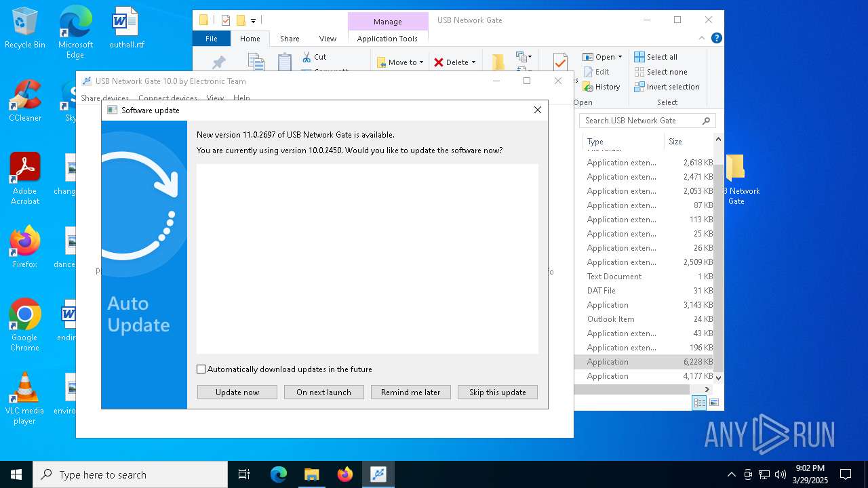Collapse the Explorer ribbon using the chevron
The height and width of the screenshot is (488, 868).
(x=702, y=39)
